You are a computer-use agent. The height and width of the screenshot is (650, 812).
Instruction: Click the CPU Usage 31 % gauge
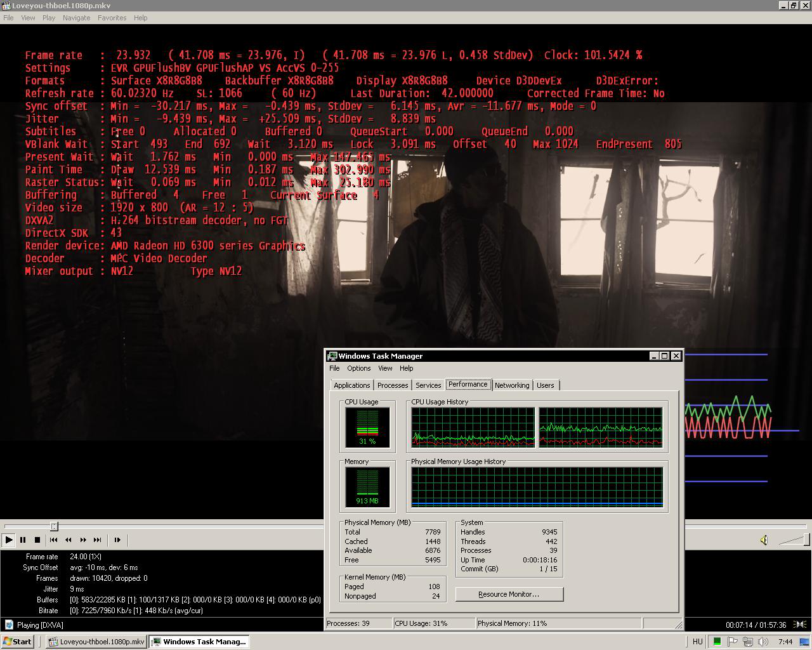pyautogui.click(x=367, y=427)
